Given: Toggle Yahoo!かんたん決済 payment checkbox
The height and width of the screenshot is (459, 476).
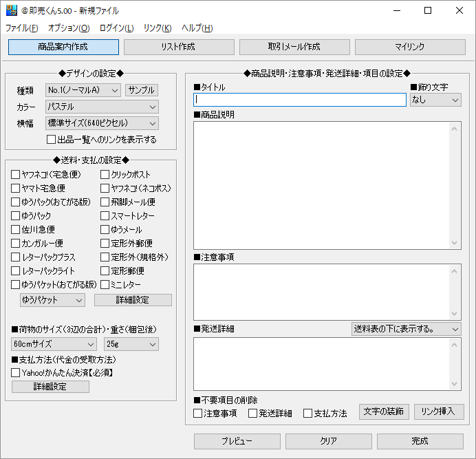Looking at the screenshot, I should click(16, 373).
